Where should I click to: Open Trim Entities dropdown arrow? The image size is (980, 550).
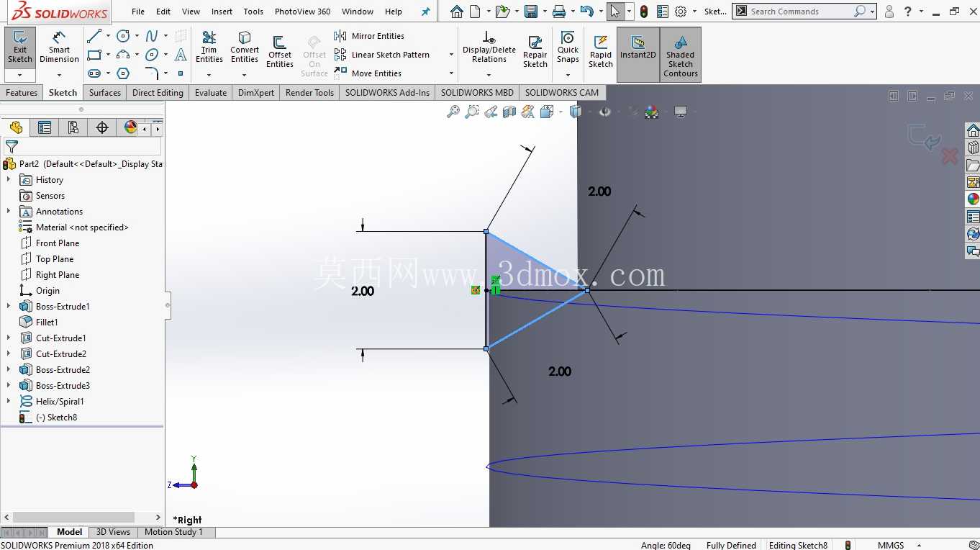coord(209,75)
